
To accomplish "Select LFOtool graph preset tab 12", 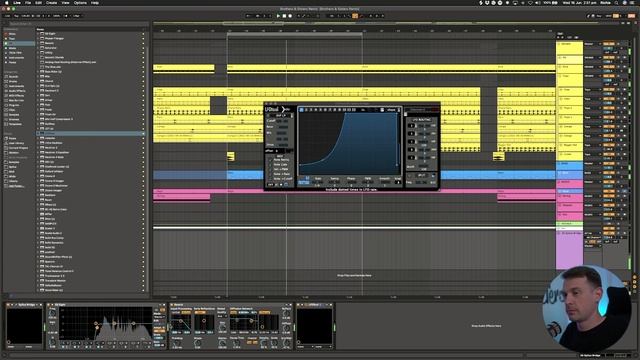I will [x=353, y=110].
